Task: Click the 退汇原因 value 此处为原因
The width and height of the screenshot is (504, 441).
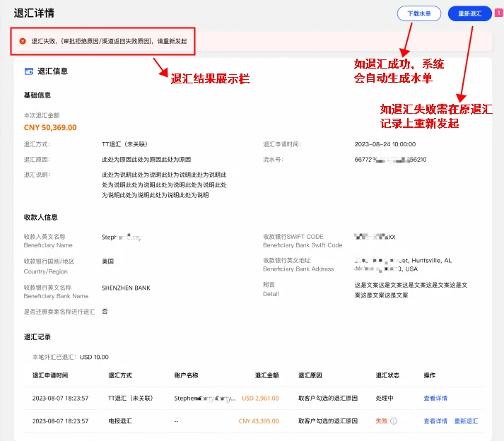Action: coord(146,160)
